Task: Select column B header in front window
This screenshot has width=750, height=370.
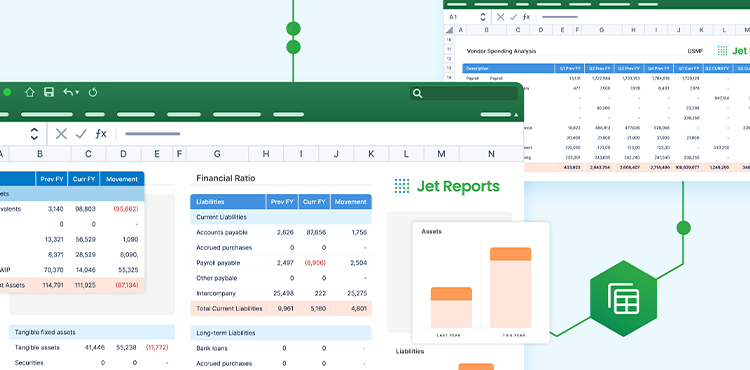Action: [x=40, y=154]
